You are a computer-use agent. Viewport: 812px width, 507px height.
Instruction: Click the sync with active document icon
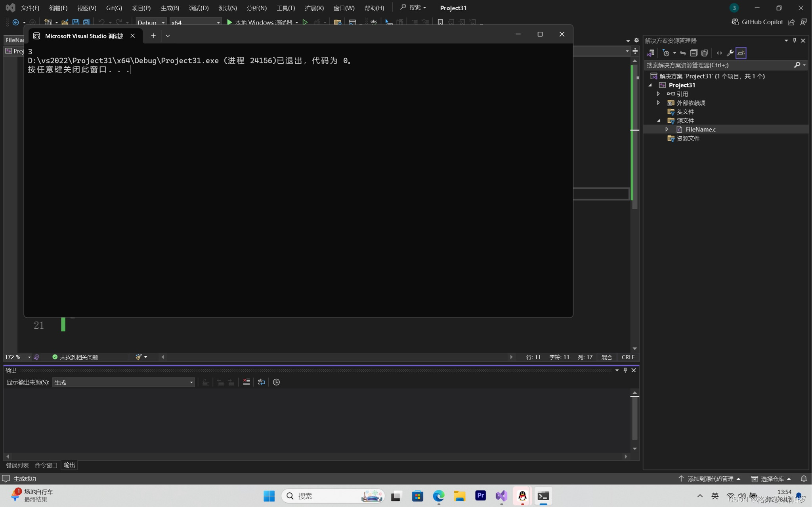click(x=682, y=53)
